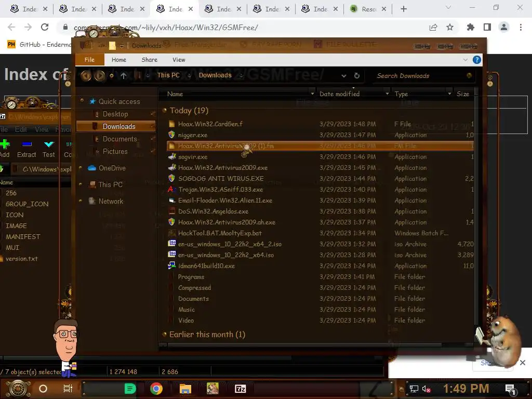This screenshot has height=399, width=532.
Task: Select Pictures in the navigation pane
Action: click(x=115, y=151)
